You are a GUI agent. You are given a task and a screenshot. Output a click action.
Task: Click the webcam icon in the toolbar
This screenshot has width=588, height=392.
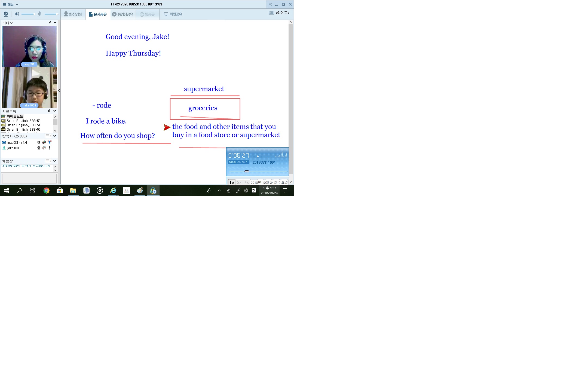point(6,14)
